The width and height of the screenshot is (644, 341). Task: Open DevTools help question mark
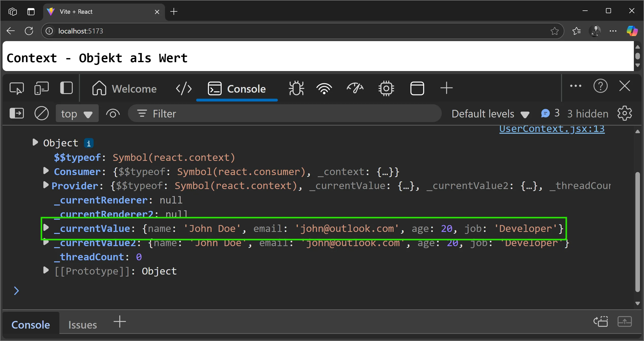600,86
